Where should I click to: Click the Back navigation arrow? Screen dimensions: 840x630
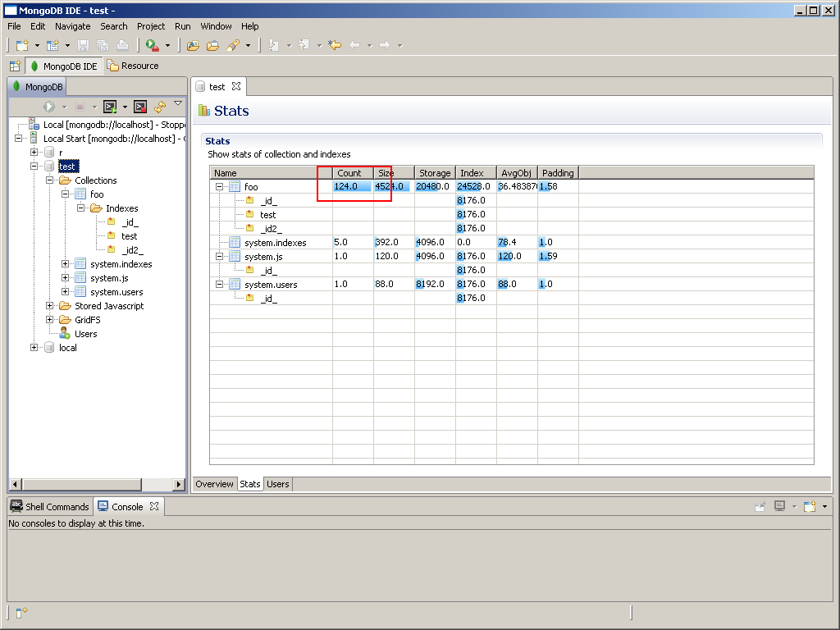[354, 45]
